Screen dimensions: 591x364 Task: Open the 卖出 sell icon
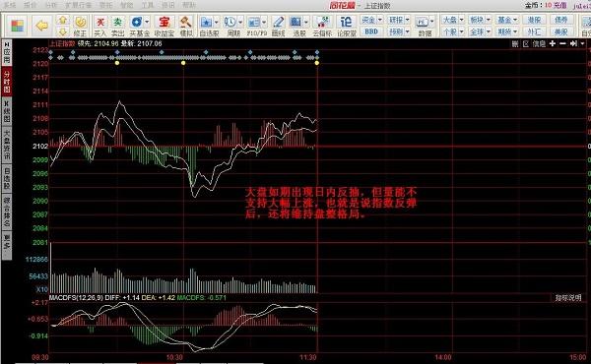click(x=118, y=26)
